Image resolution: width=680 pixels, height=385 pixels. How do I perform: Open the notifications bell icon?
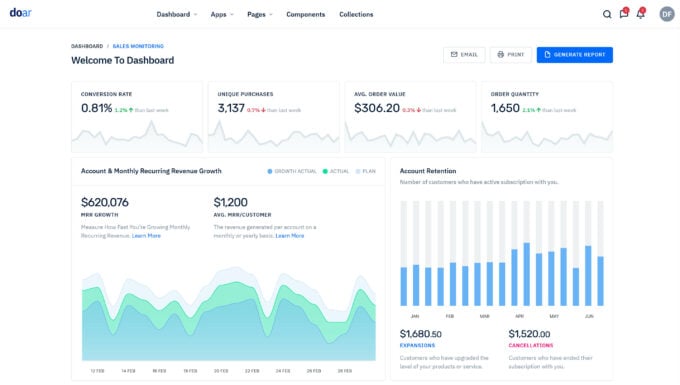641,13
